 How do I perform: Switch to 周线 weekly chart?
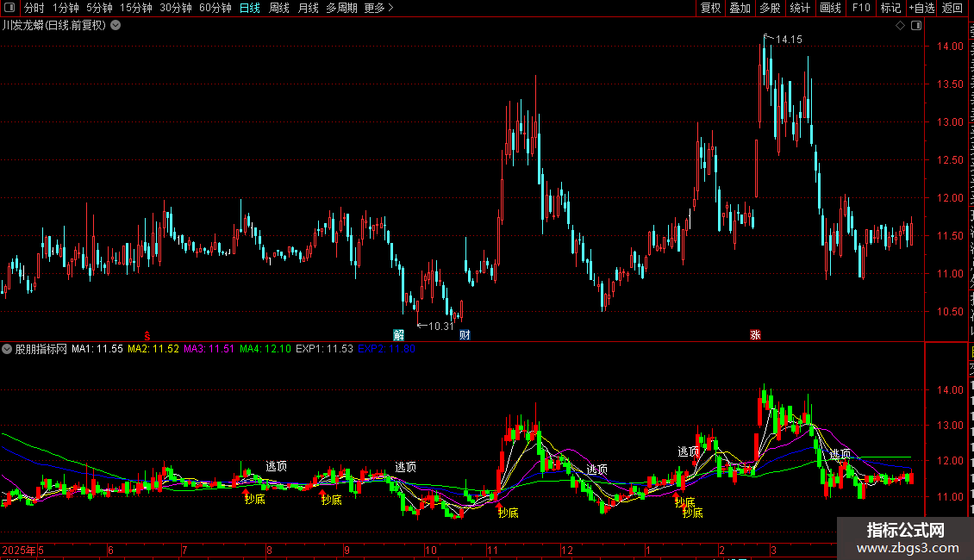[x=279, y=8]
